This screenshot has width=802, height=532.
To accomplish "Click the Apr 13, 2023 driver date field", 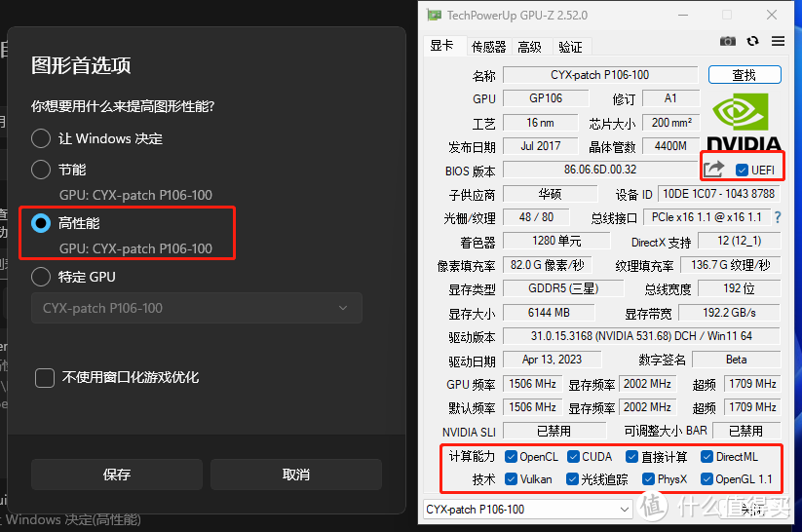I will 552,360.
